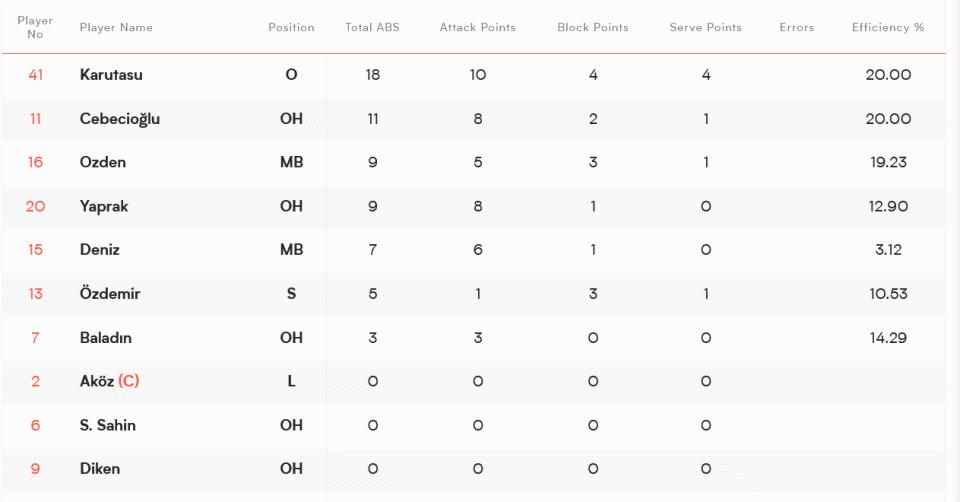Open Deniz's player entry
This screenshot has width=960, height=502.
100,250
